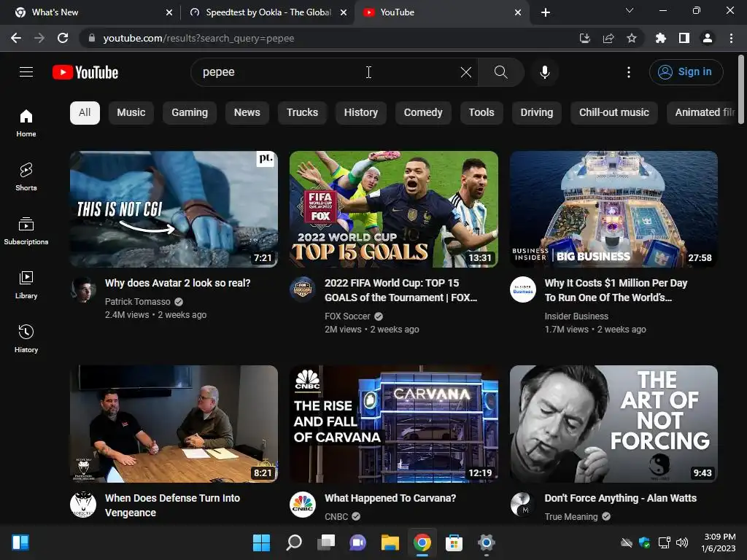The width and height of the screenshot is (747, 560).
Task: Play the THIS IS NOT CGI thumbnail
Action: 174,209
